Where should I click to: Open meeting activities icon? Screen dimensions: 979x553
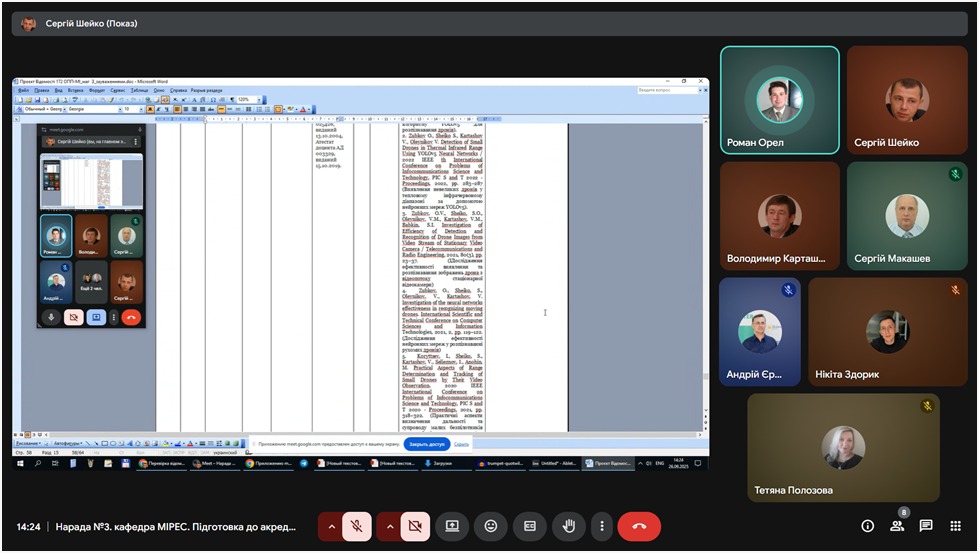(x=955, y=526)
